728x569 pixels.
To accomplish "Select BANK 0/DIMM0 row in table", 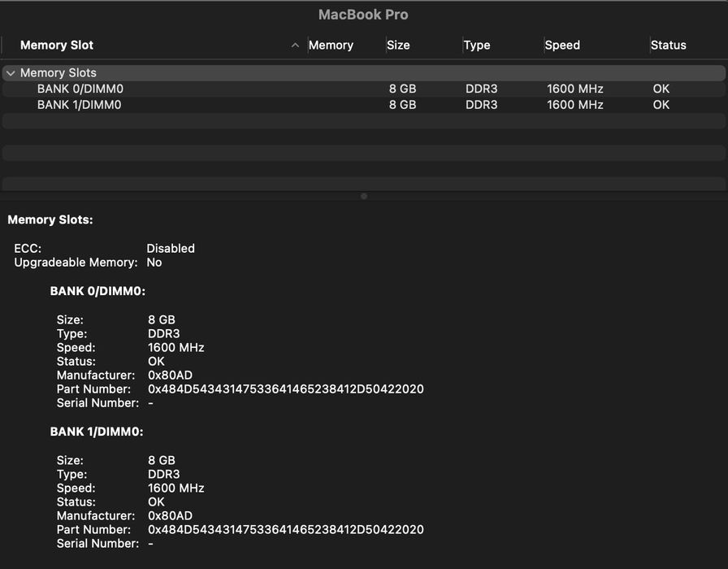I will (x=363, y=89).
